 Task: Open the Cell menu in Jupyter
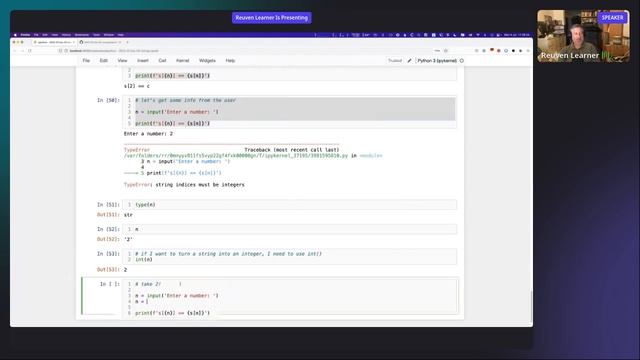click(162, 60)
